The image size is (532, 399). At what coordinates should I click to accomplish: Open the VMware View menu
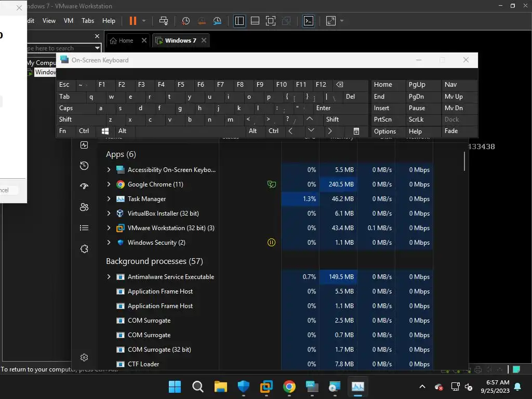pos(49,21)
